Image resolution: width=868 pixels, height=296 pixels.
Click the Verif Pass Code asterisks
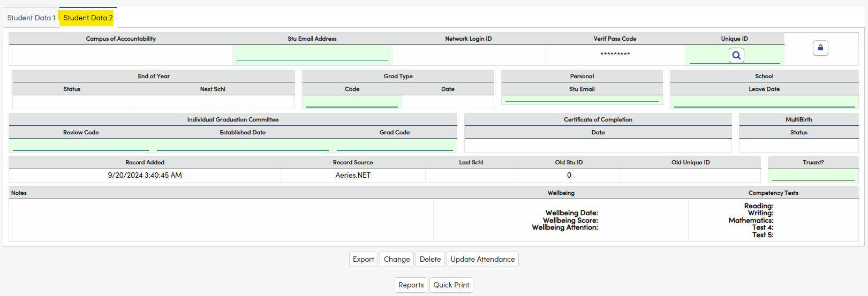click(615, 54)
